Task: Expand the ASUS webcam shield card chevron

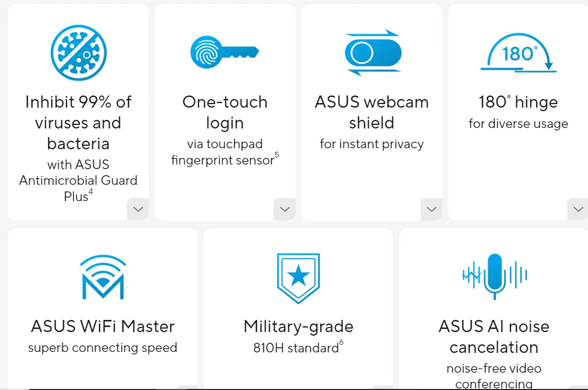Action: point(431,209)
